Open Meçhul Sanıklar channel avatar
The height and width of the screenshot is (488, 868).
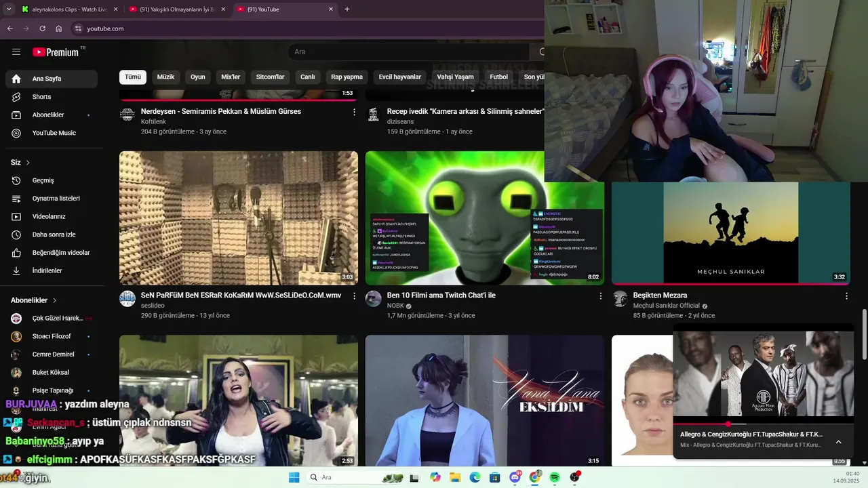[620, 298]
